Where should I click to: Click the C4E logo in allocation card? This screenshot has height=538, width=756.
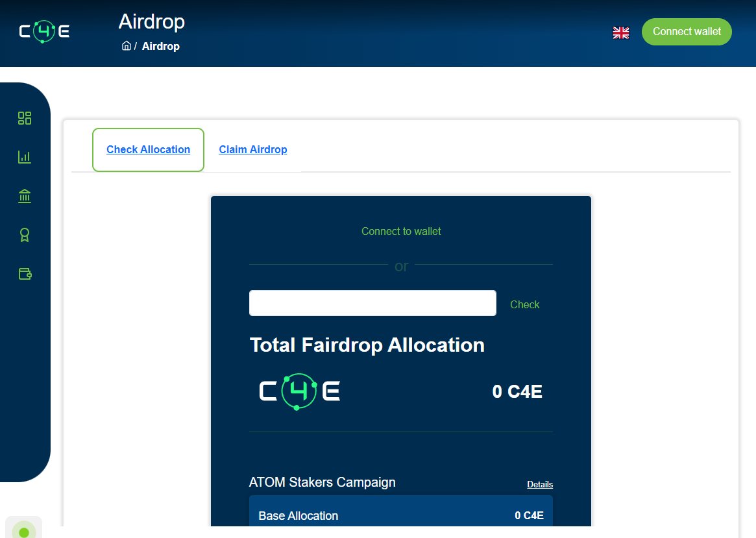click(x=299, y=391)
